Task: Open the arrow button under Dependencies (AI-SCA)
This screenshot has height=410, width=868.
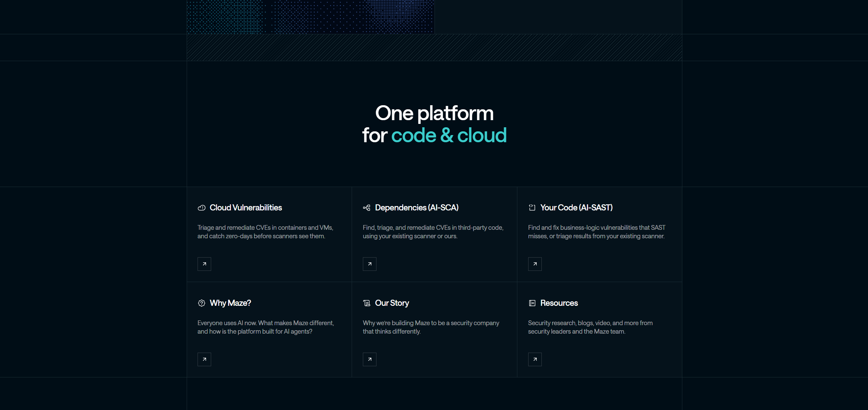Action: pos(370,264)
